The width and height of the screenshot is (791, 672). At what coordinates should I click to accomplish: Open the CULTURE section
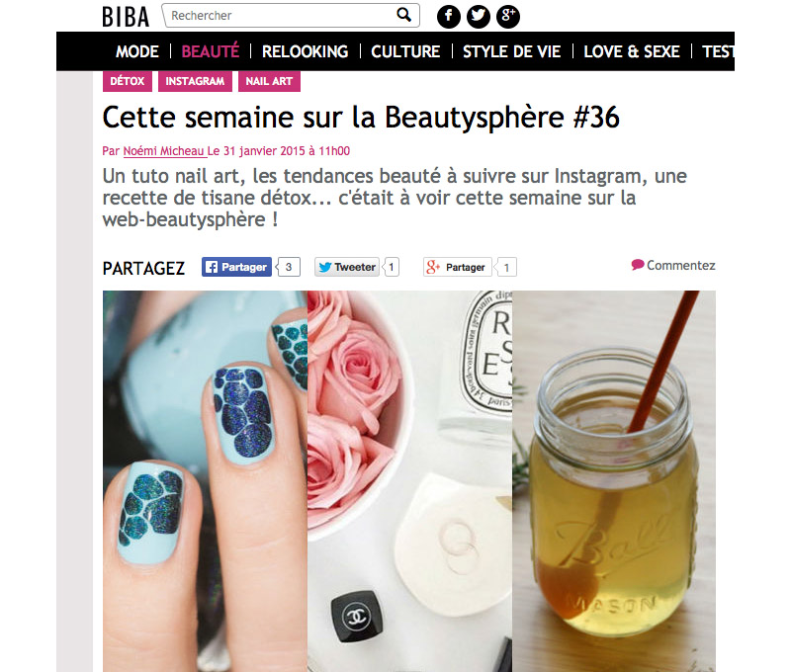405,51
